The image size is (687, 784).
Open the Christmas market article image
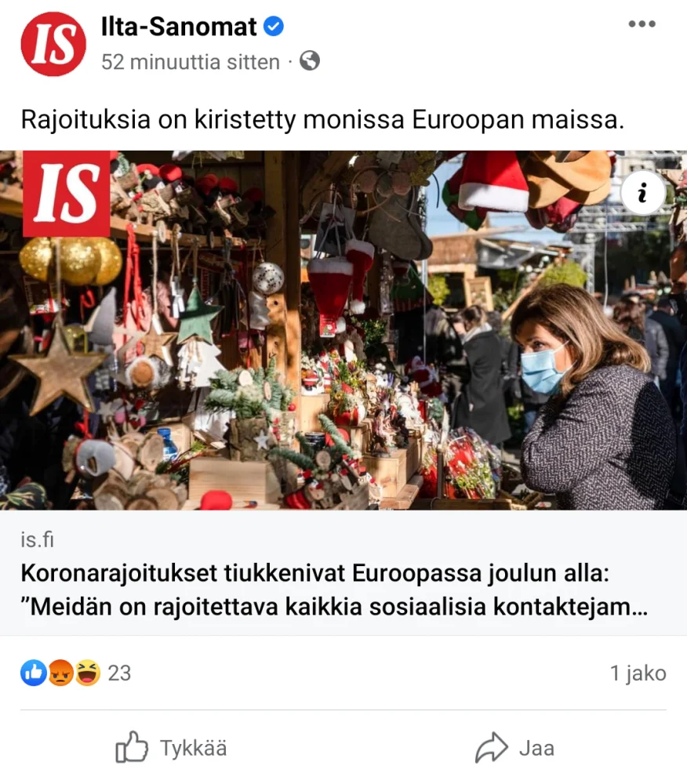click(x=343, y=330)
